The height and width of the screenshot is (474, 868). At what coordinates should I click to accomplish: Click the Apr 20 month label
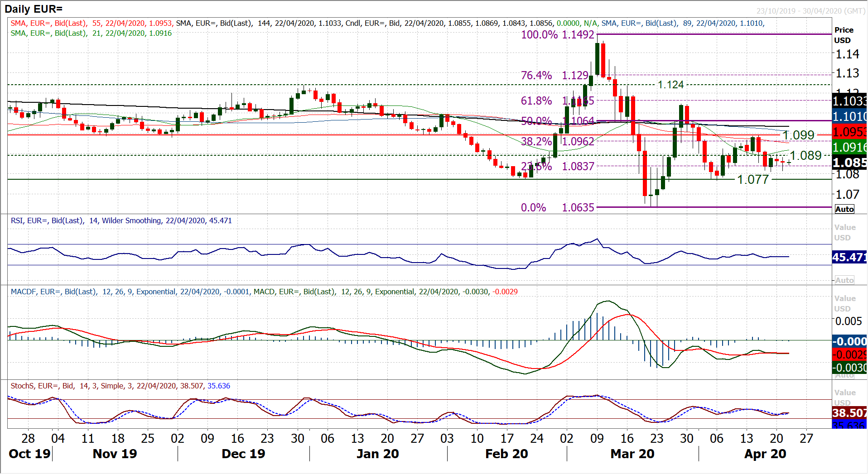coord(765,454)
